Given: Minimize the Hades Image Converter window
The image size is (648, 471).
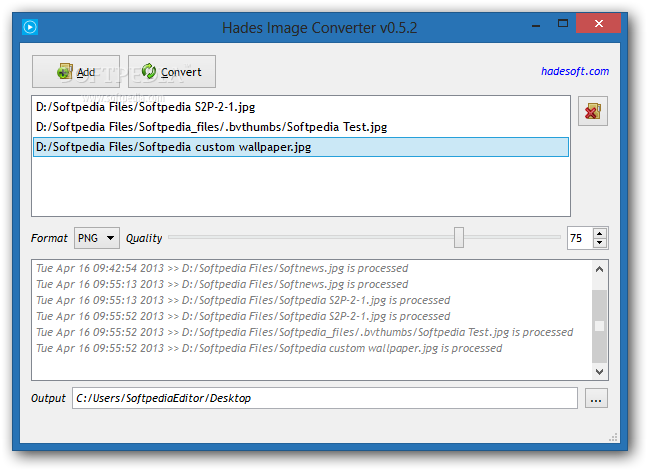Looking at the screenshot, I should [536, 24].
